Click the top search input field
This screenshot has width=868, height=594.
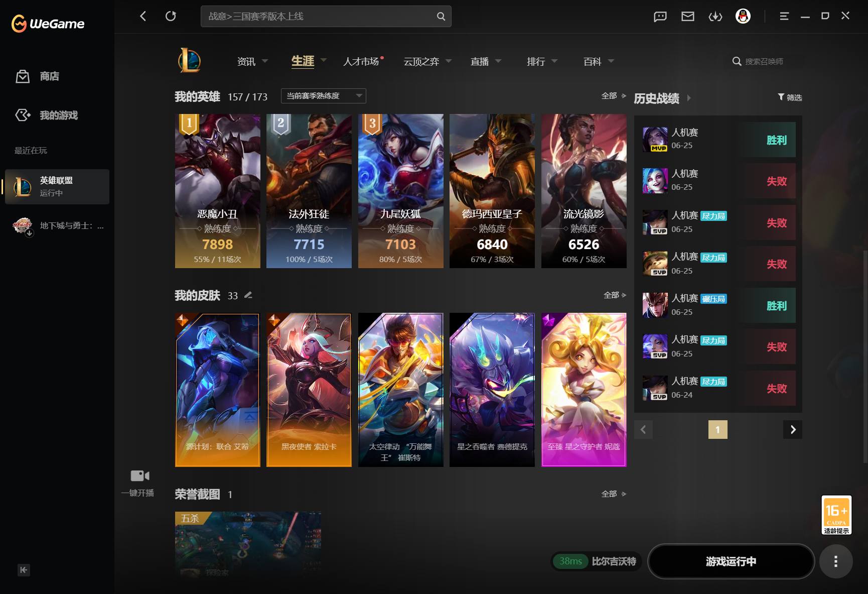click(326, 16)
